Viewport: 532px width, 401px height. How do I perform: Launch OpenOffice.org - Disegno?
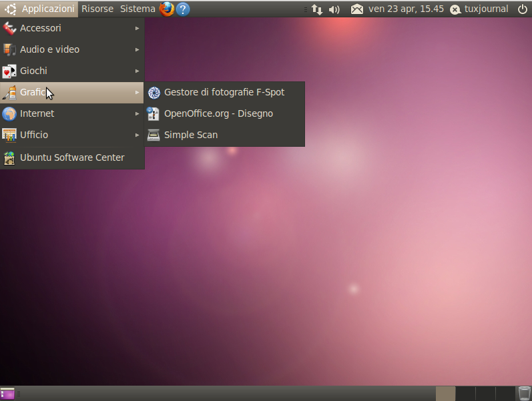tap(224, 113)
